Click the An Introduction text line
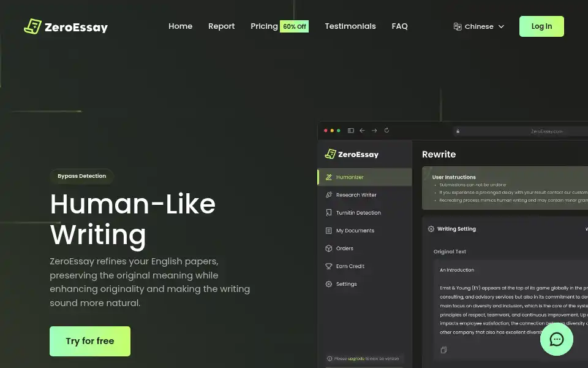The height and width of the screenshot is (368, 588). point(457,270)
